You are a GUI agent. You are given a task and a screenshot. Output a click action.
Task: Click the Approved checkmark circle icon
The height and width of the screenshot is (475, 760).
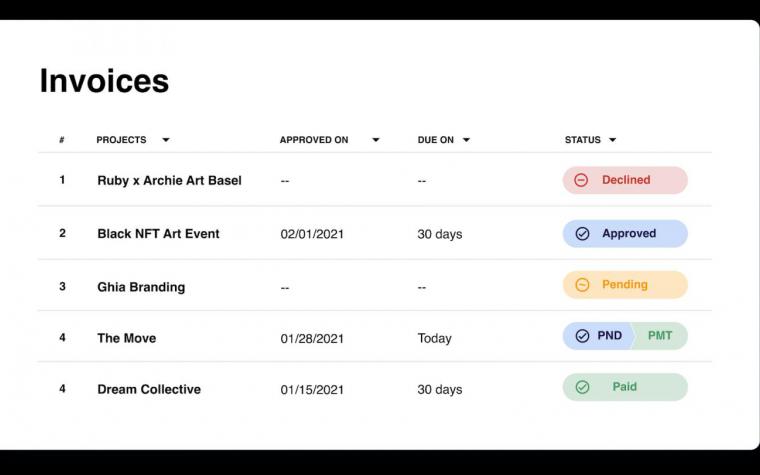582,234
